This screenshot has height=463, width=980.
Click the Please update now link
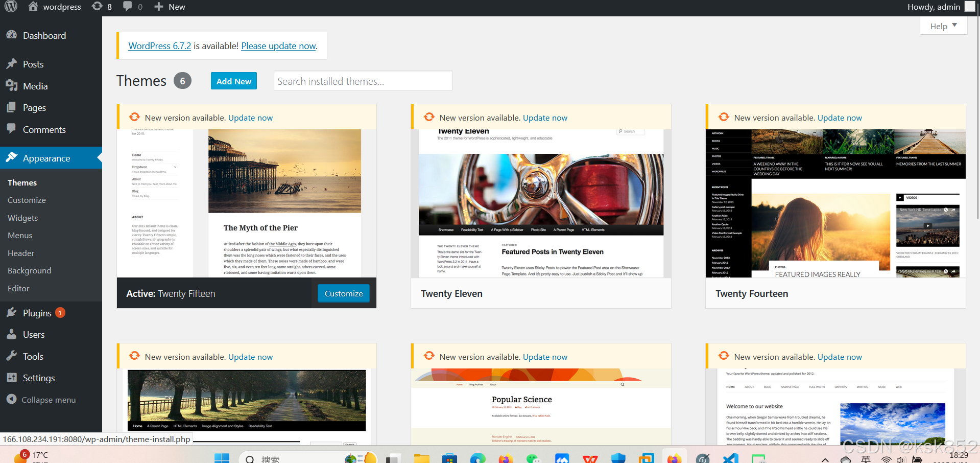click(x=278, y=46)
